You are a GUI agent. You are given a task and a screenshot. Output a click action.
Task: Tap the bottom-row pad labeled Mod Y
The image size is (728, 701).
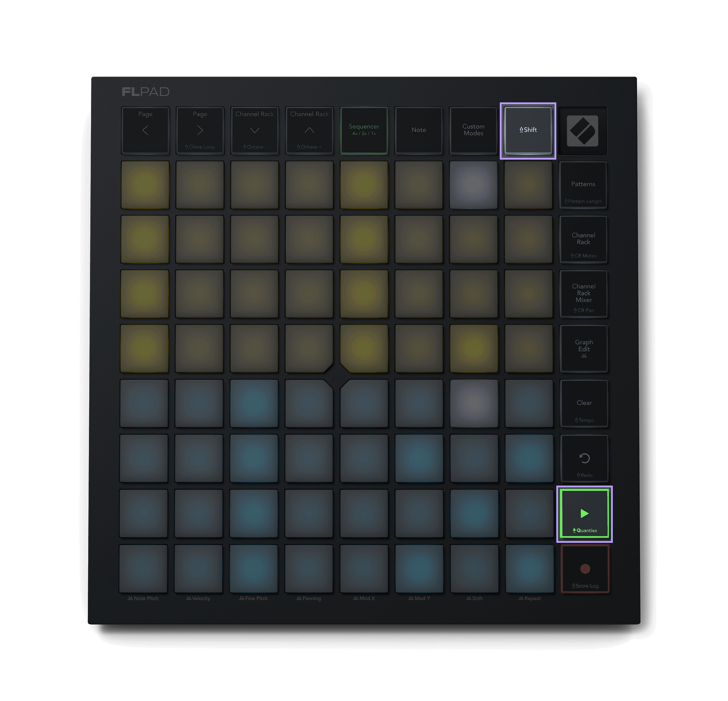(x=419, y=568)
